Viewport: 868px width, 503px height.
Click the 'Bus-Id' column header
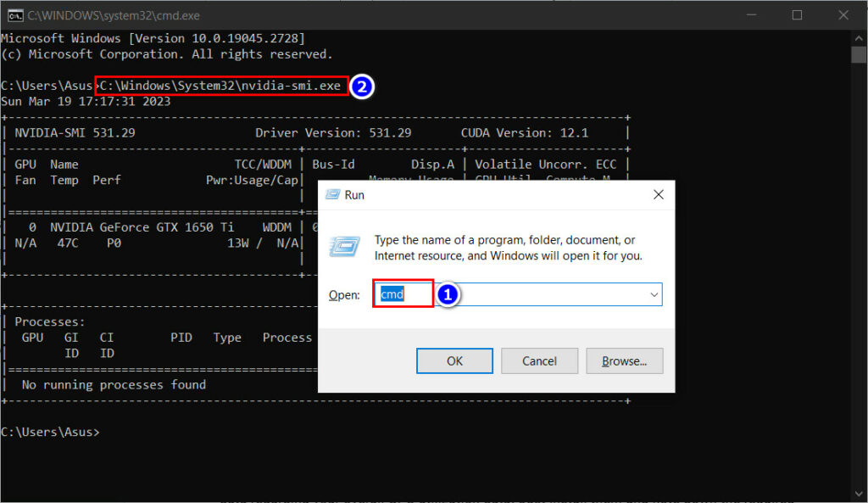click(x=333, y=165)
